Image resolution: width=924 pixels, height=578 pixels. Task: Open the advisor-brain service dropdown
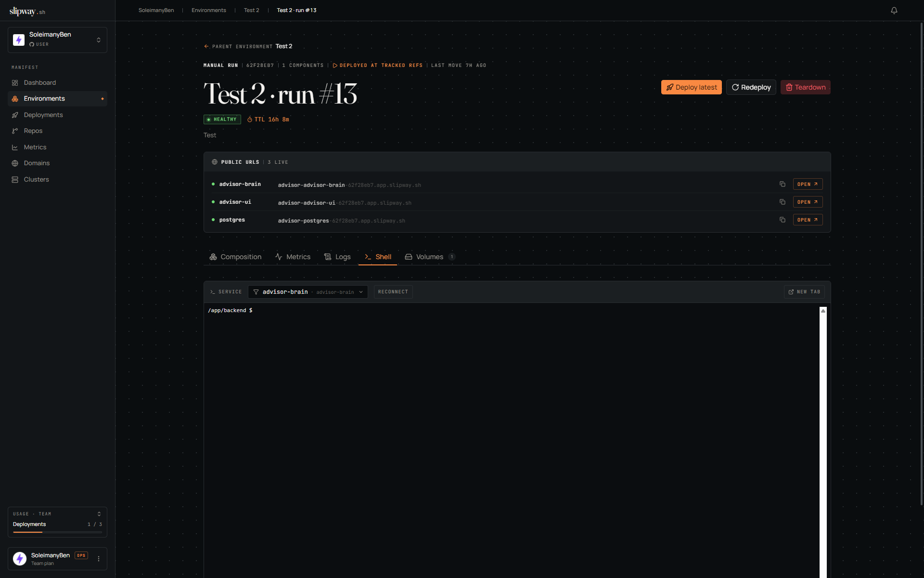[308, 292]
